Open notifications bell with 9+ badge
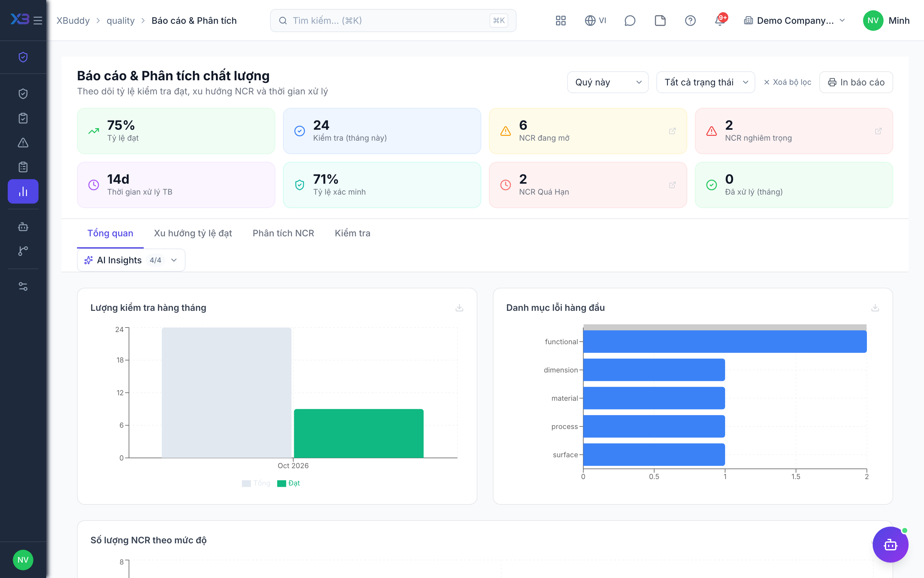Image resolution: width=924 pixels, height=578 pixels. 721,20
